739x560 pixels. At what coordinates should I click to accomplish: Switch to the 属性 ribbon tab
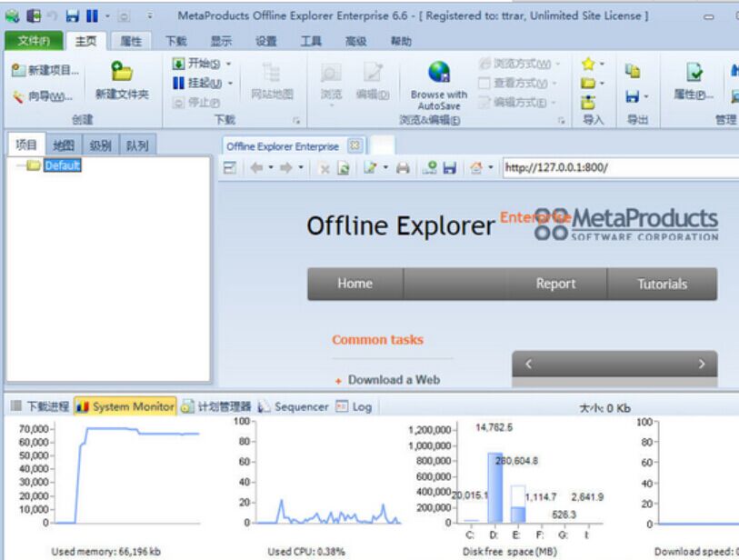(x=131, y=42)
